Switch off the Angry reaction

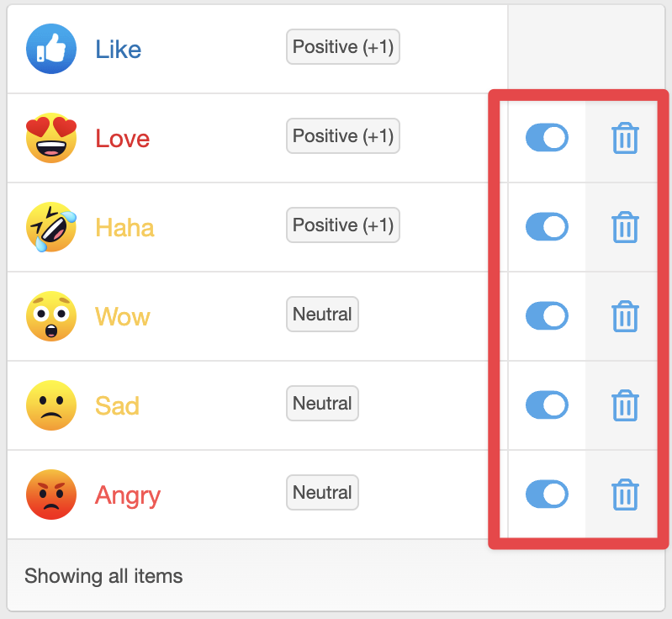coord(547,495)
